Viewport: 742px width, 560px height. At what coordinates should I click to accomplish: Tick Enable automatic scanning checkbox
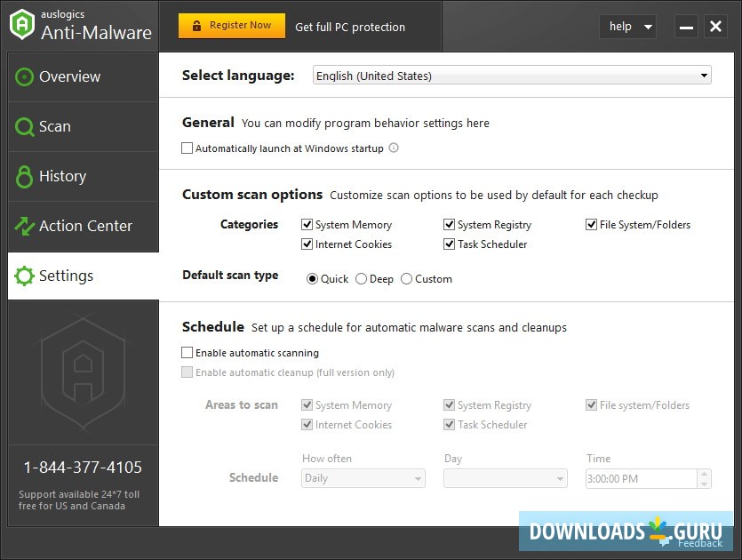tap(187, 353)
